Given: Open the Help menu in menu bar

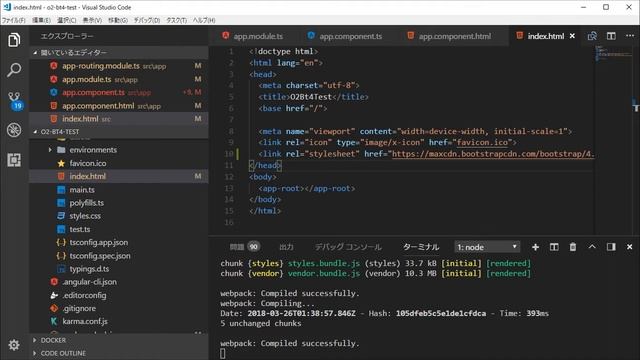Looking at the screenshot, I should pos(204,20).
